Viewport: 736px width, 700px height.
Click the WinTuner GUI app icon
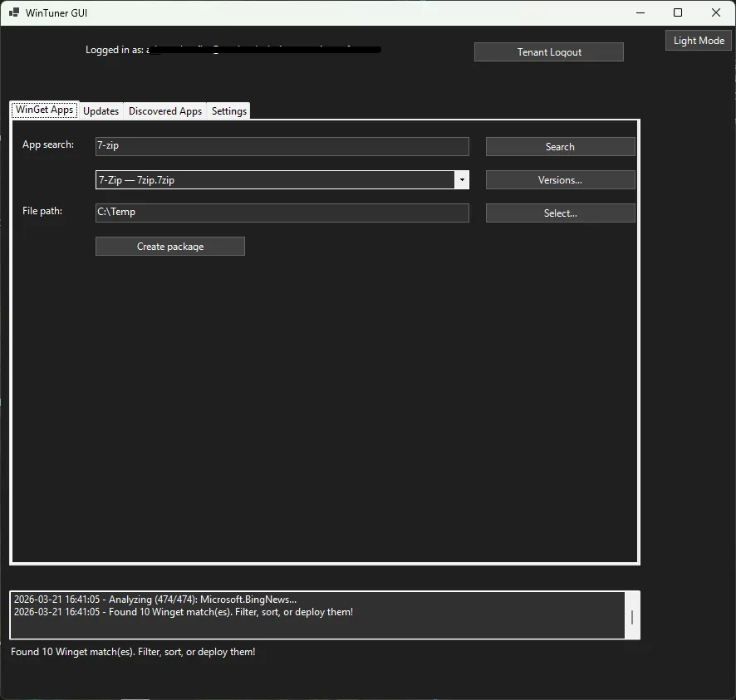point(13,12)
